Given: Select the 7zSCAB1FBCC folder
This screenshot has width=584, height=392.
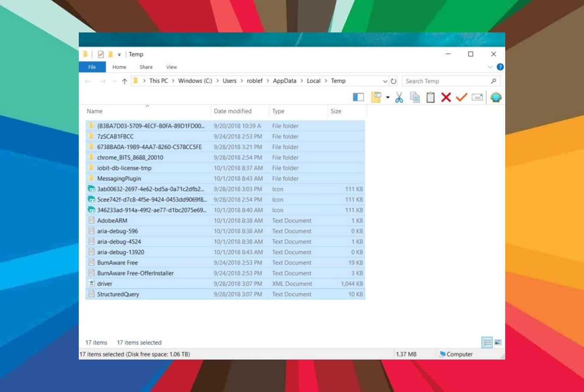Looking at the screenshot, I should (x=225, y=136).
